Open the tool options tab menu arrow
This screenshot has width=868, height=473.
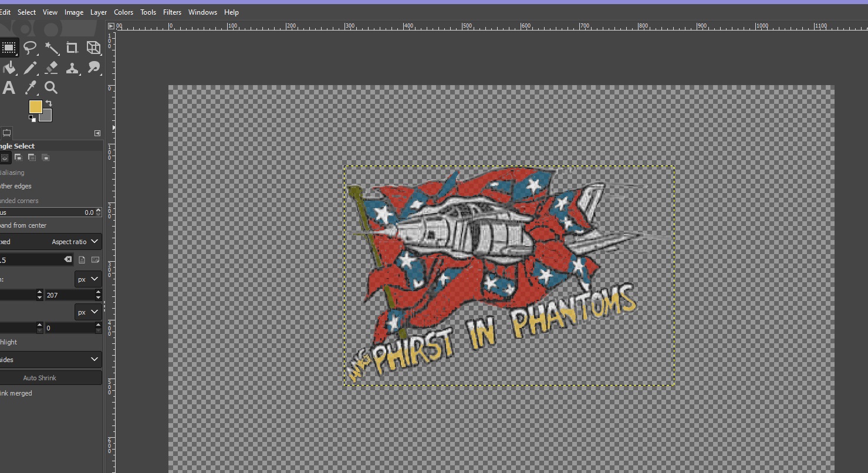point(97,133)
